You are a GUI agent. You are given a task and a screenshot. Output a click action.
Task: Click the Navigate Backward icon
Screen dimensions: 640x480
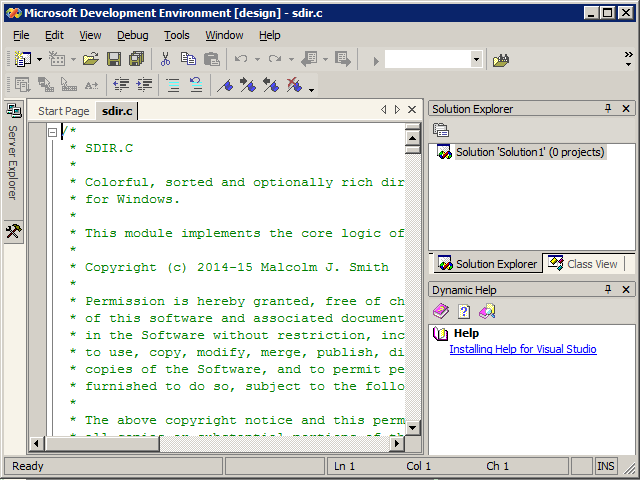(x=309, y=60)
